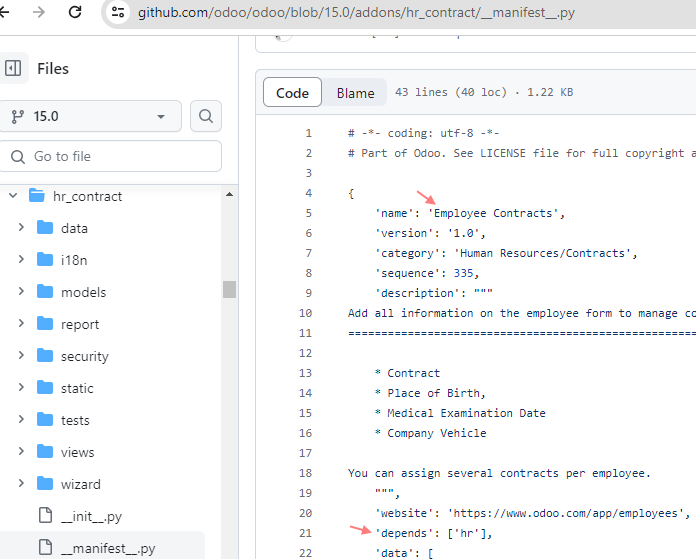Select line number 21 in the code
The width and height of the screenshot is (696, 559).
[305, 532]
